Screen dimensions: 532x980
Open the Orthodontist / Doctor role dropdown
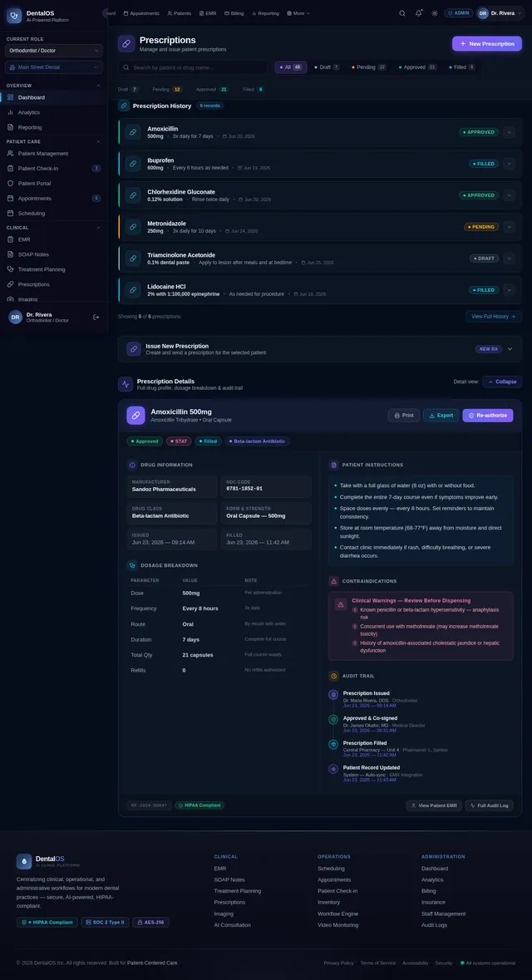coord(53,51)
